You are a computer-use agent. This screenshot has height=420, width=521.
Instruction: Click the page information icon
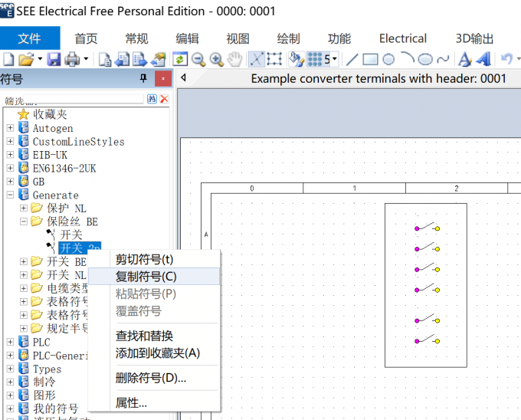coord(105,60)
